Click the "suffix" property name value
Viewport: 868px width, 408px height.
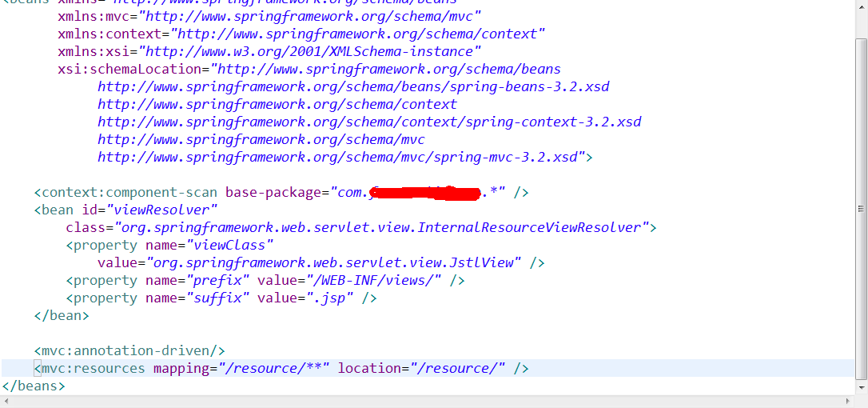pos(218,298)
